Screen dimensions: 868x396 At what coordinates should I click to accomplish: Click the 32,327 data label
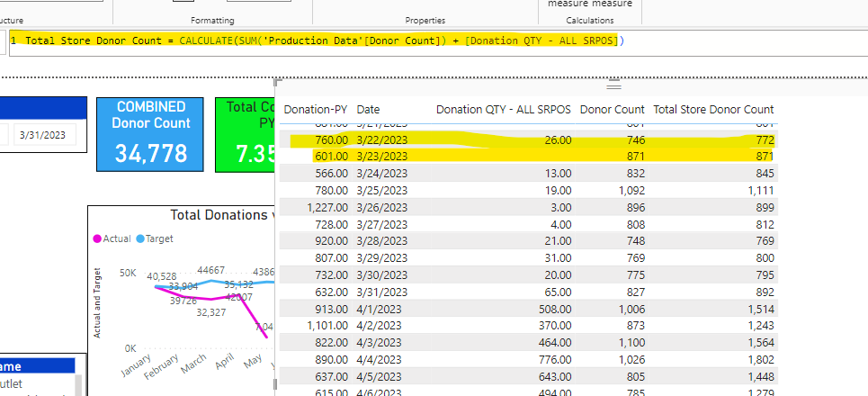pyautogui.click(x=211, y=312)
